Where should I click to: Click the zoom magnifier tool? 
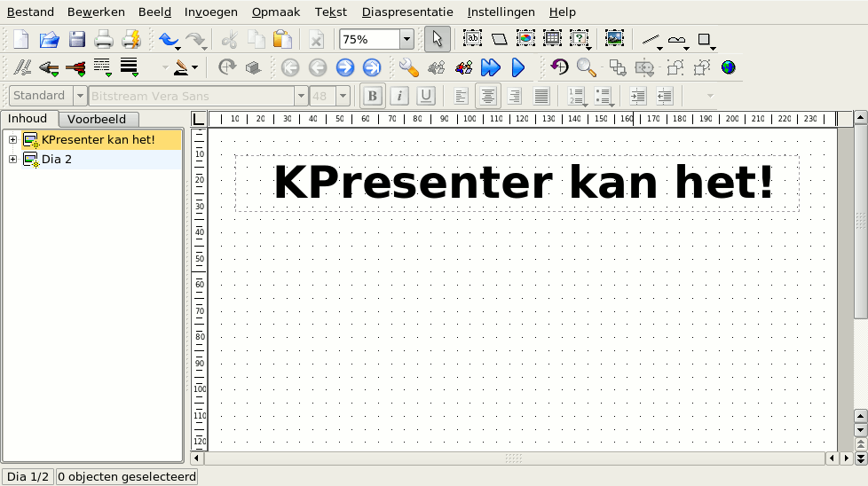[x=586, y=67]
